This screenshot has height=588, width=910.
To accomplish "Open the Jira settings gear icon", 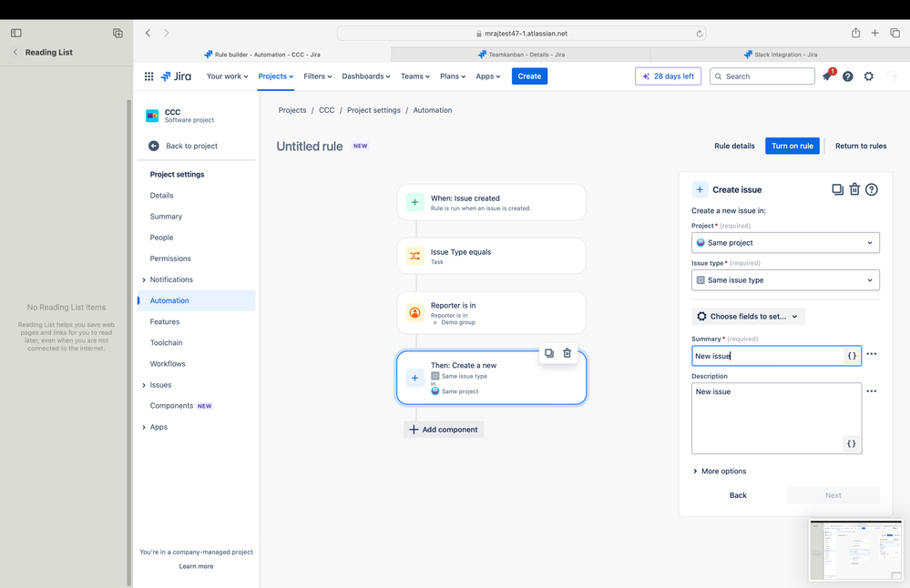I will click(x=868, y=76).
